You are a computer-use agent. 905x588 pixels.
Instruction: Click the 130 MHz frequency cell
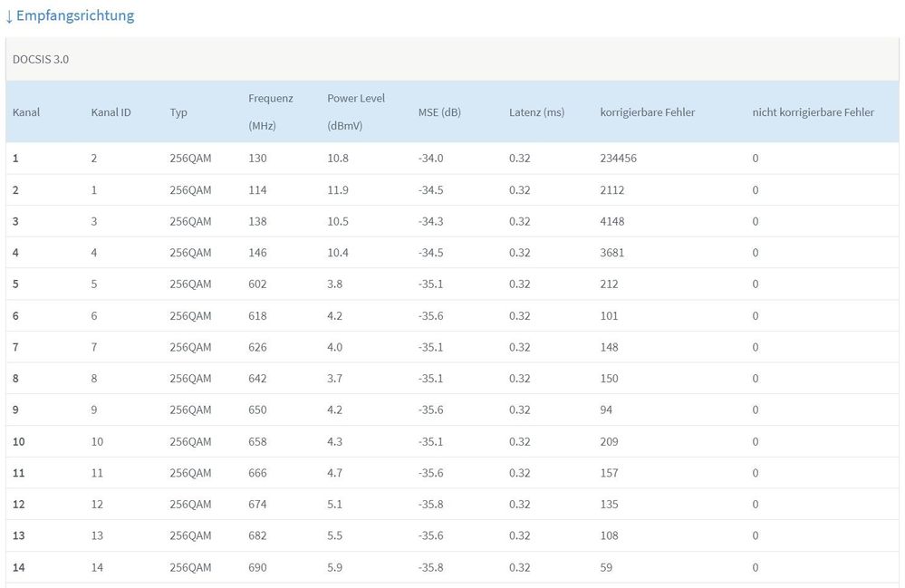257,159
